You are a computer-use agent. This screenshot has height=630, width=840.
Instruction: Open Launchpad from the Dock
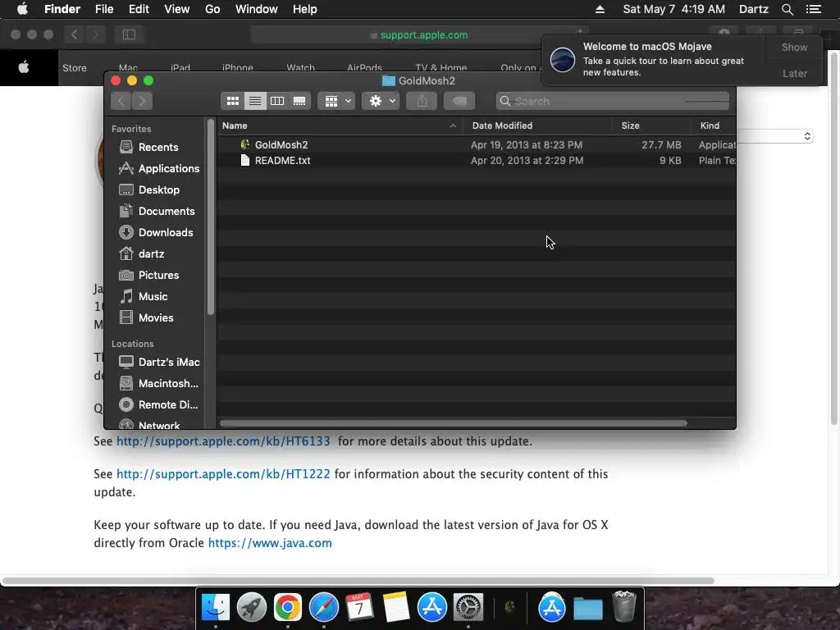coord(252,608)
